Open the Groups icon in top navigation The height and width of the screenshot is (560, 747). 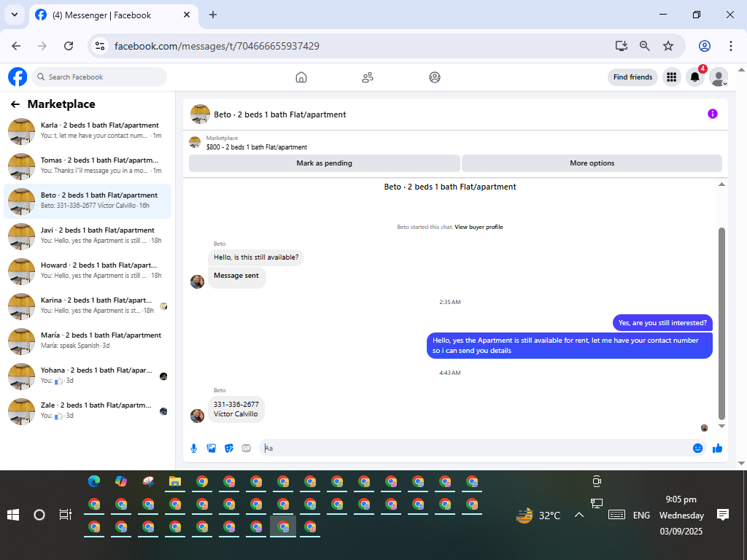tap(435, 77)
